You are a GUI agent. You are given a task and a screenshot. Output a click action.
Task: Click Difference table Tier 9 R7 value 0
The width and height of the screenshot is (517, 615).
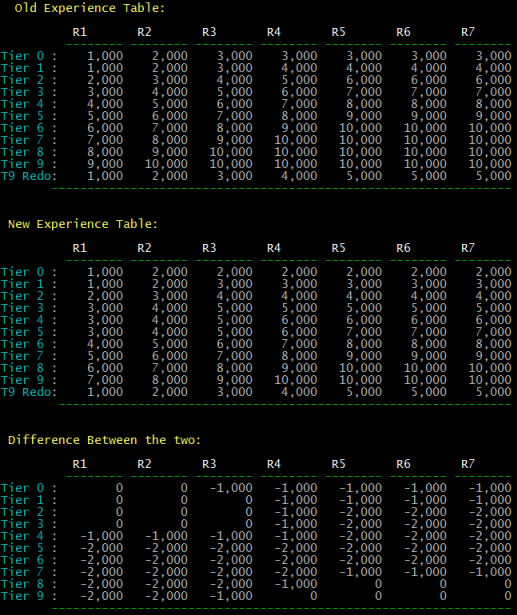pyautogui.click(x=508, y=596)
